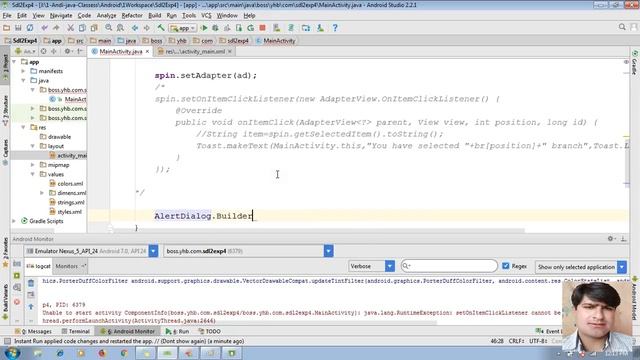Click the navigate Forward arrow icon
640x360 pixels.
pyautogui.click(x=147, y=28)
